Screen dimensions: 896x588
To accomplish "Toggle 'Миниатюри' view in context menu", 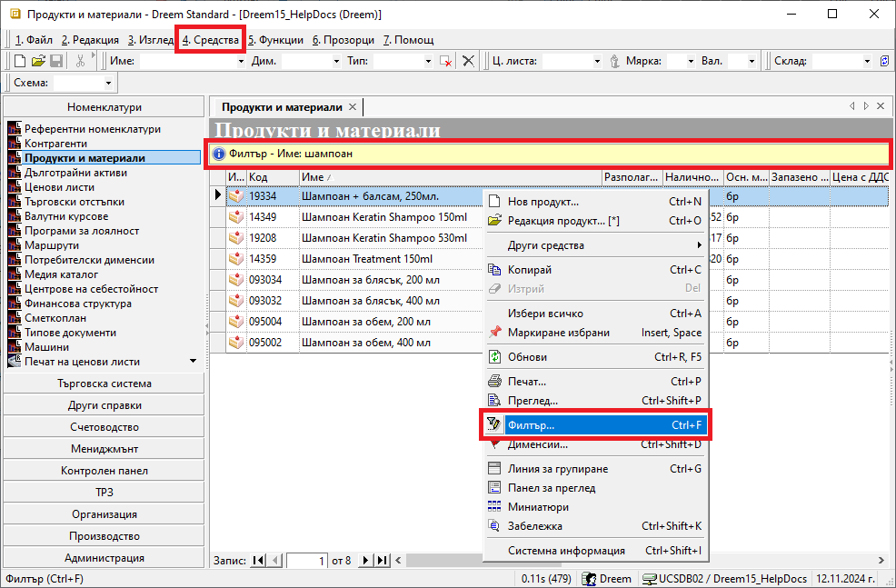I will tap(538, 507).
